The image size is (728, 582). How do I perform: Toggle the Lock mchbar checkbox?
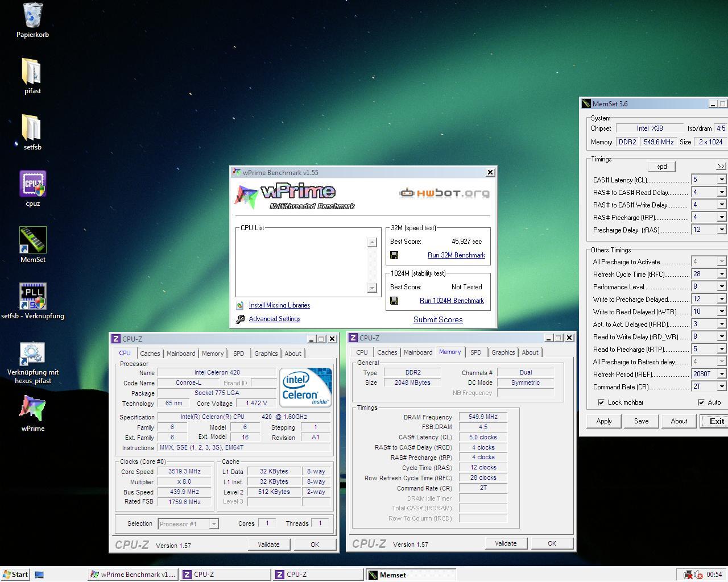pos(601,402)
